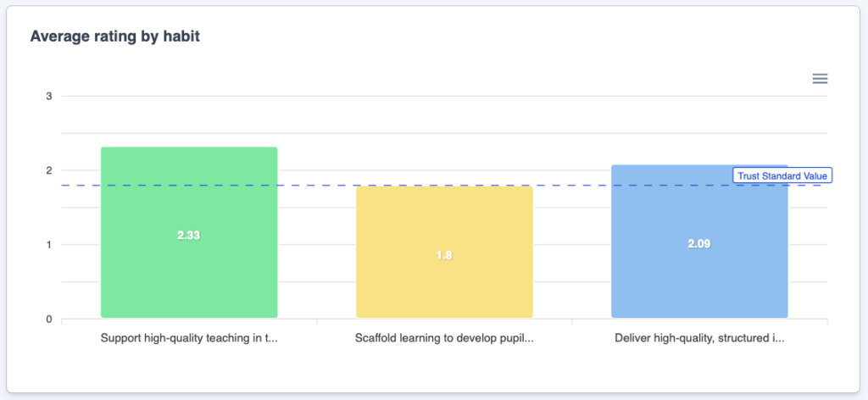This screenshot has width=868, height=400.
Task: Select the 'Scaffold learning to develop pupil' axis label
Action: pyautogui.click(x=444, y=338)
